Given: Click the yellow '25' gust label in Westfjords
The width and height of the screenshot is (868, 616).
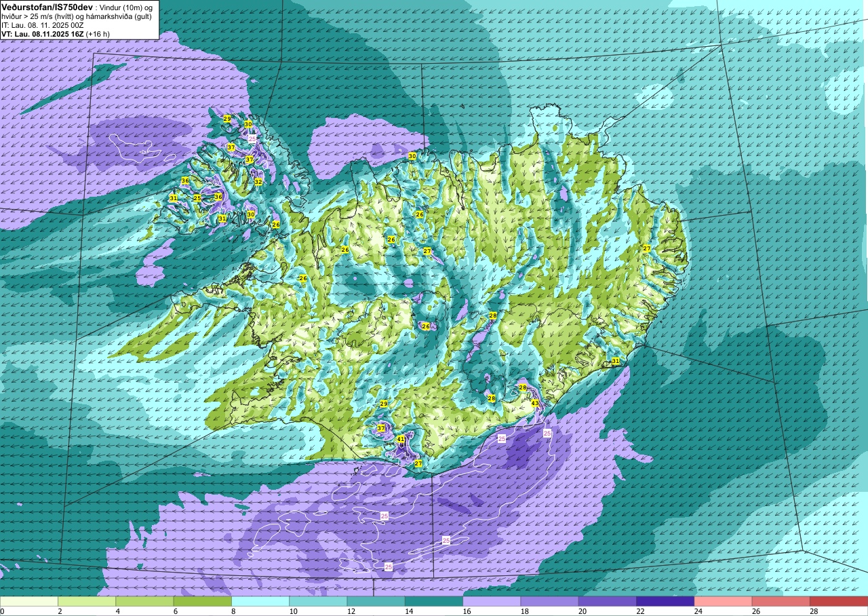Looking at the screenshot, I should click(197, 198).
